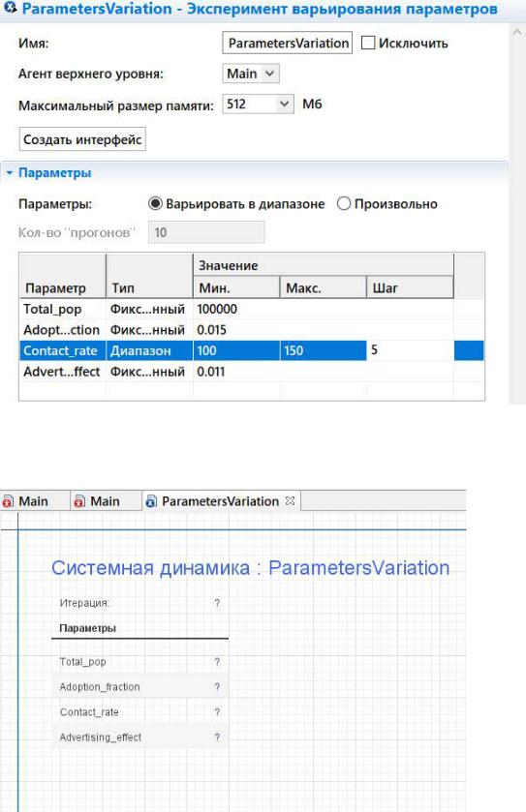Click the Contact_rate label on canvas
The height and width of the screenshot is (812, 526).
[89, 712]
